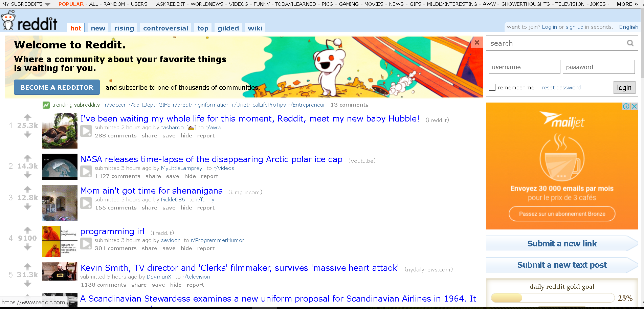The height and width of the screenshot is (309, 644).
Task: Open thumbnail of the programming irl post
Action: click(60, 242)
